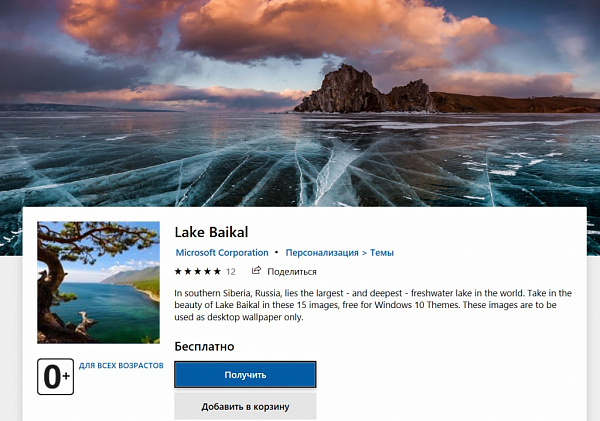Click the Lake Baikal title heading
Screen dimensions: 600x421
211,231
